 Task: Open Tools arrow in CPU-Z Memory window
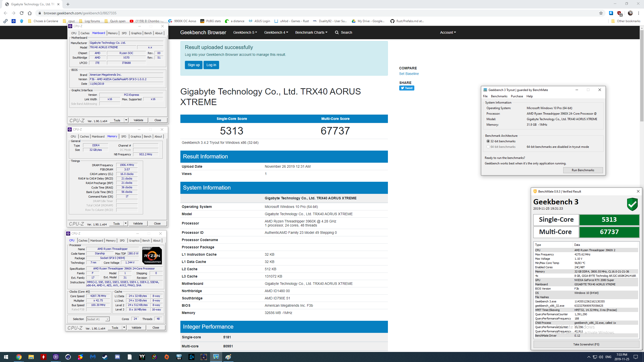click(126, 223)
